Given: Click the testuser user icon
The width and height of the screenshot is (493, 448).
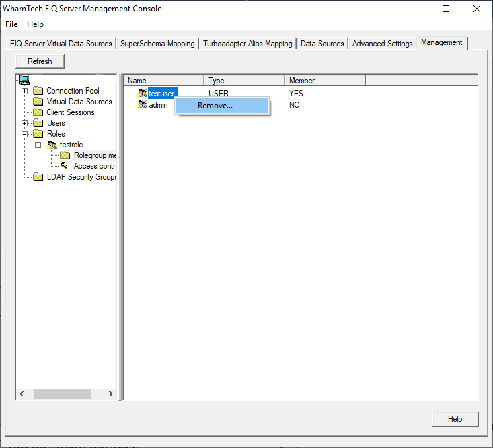Looking at the screenshot, I should (x=142, y=94).
